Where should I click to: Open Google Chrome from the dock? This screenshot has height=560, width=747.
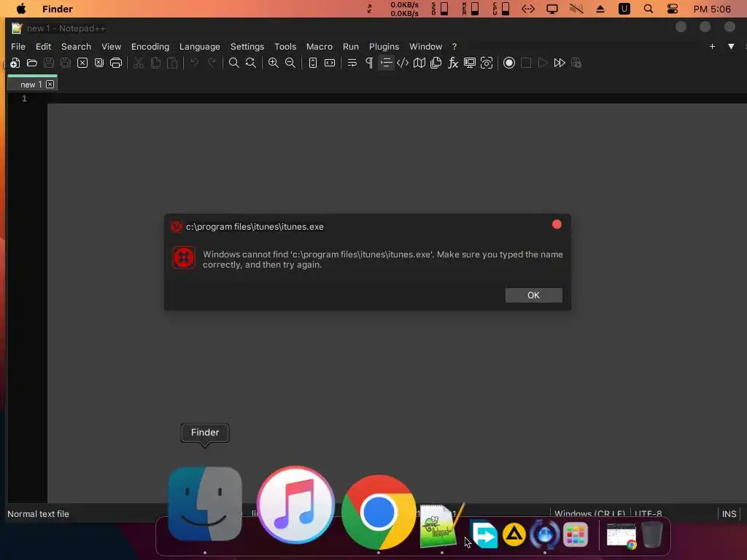[x=379, y=512]
